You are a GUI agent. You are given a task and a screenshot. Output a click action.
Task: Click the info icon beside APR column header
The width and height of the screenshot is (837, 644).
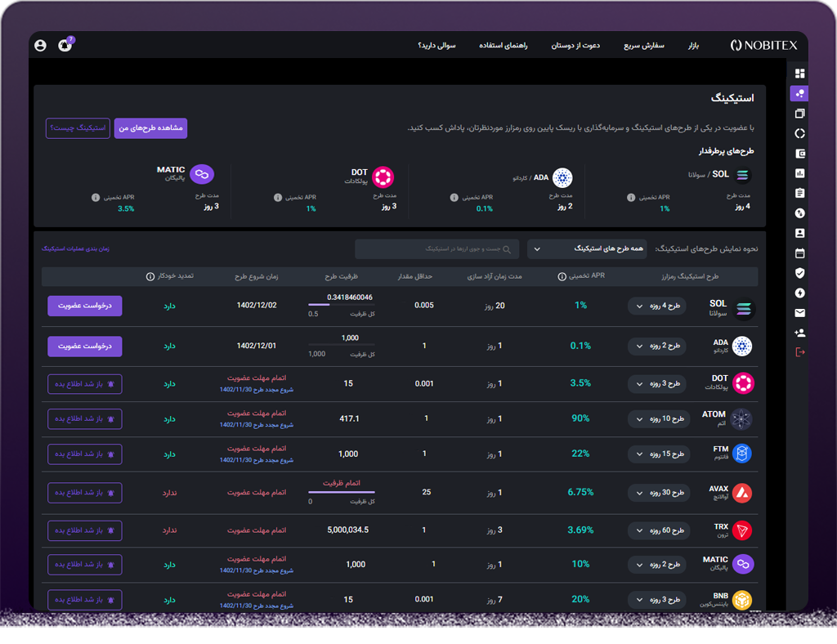coord(562,276)
